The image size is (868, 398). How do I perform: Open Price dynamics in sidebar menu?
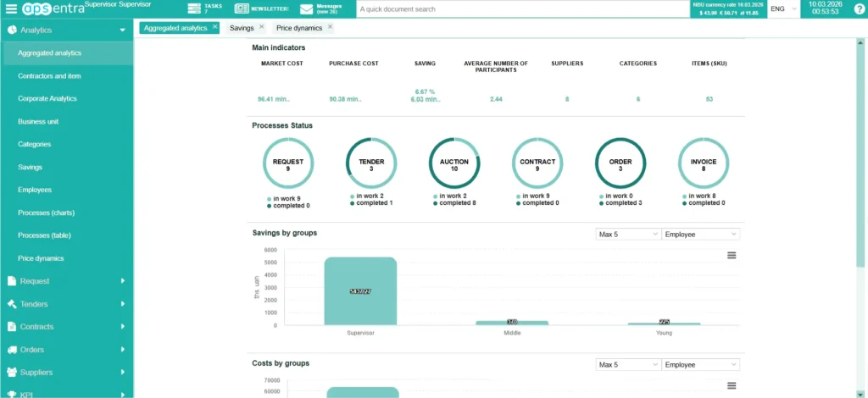point(41,258)
